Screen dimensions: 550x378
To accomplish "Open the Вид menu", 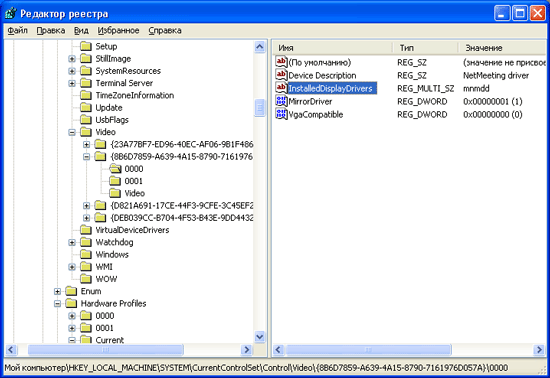I will (81, 31).
